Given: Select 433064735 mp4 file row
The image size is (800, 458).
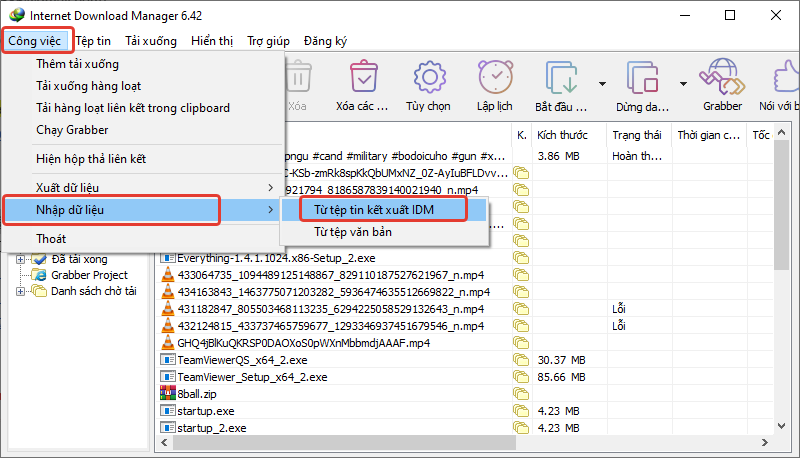Looking at the screenshot, I should [x=331, y=275].
